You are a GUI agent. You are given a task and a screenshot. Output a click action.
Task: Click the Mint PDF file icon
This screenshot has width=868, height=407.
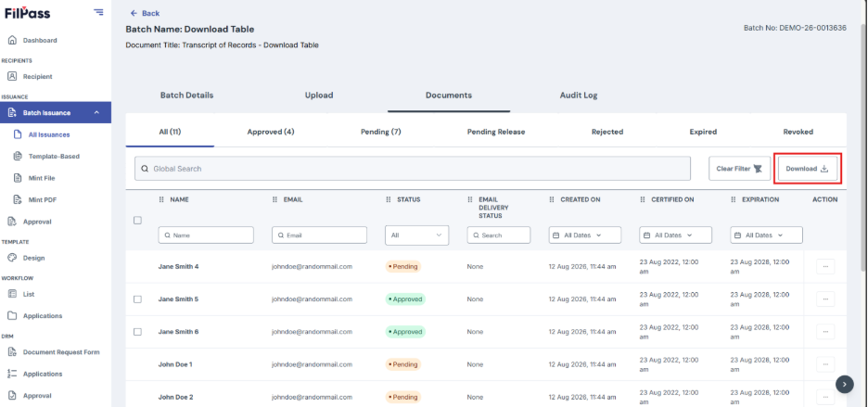(18, 200)
